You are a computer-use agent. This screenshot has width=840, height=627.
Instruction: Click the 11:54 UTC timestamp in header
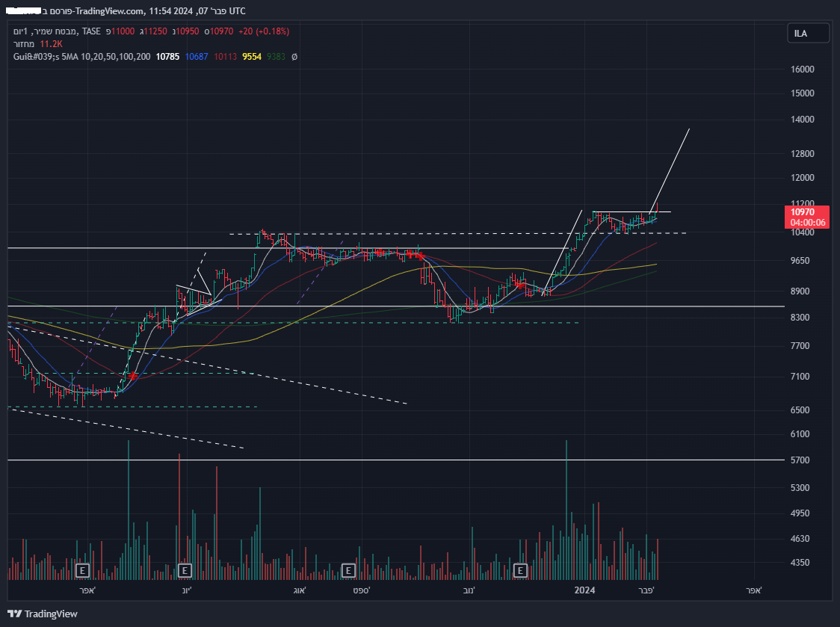click(x=198, y=10)
